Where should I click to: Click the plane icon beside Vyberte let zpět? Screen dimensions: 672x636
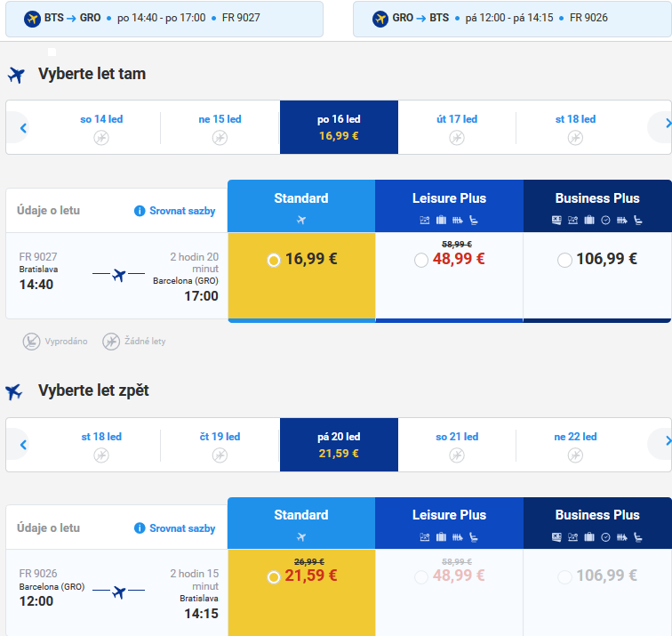13,391
